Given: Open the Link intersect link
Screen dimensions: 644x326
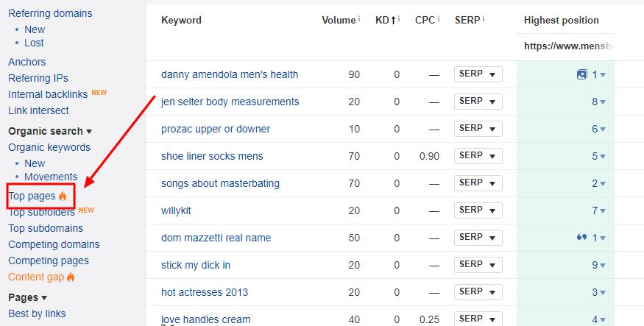Looking at the screenshot, I should (38, 110).
